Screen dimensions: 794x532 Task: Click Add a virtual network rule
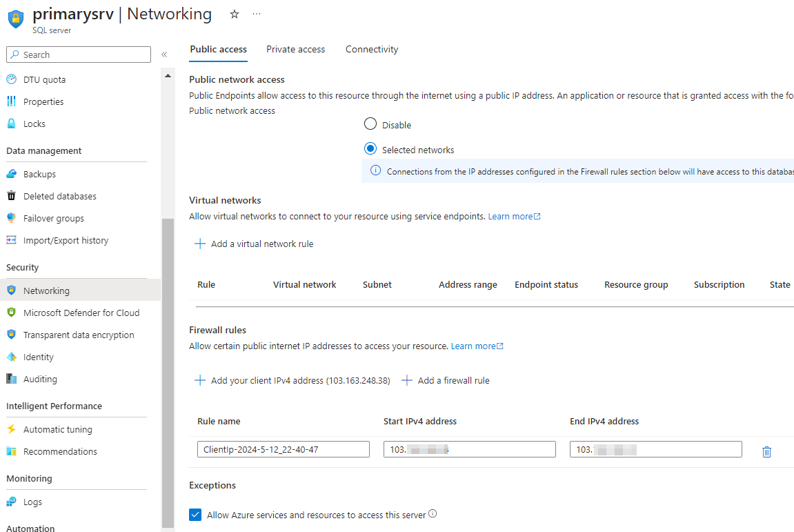254,244
